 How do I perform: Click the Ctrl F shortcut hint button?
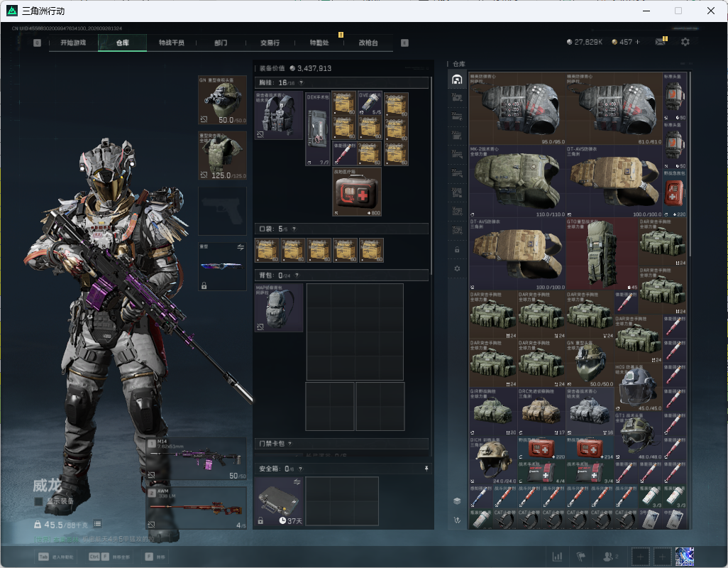coord(109,557)
